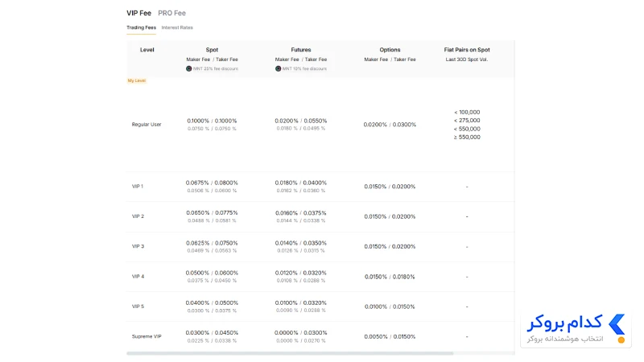
Task: Click MNT 10% fee discount text
Action: click(304, 68)
